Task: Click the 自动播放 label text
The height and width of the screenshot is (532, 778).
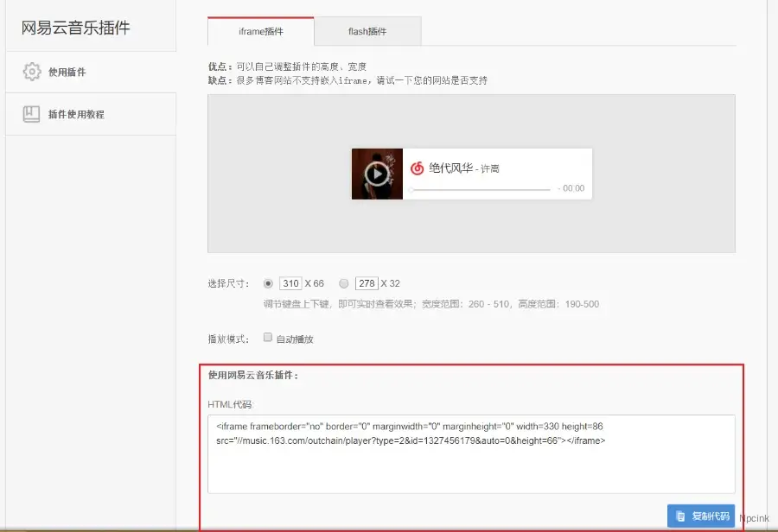Action: click(295, 339)
